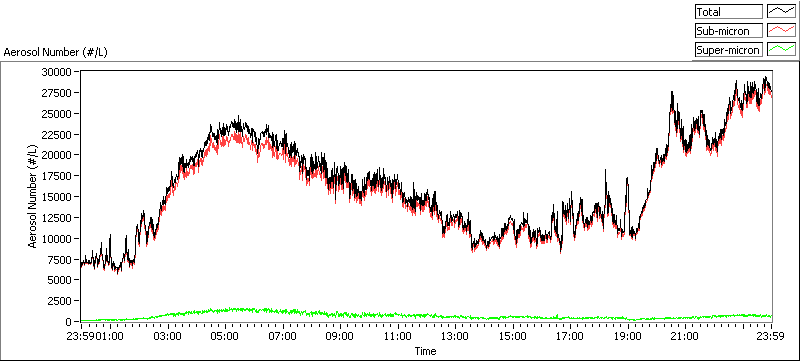Click the 15:00 time axis label
The image size is (800, 361).
click(x=513, y=336)
